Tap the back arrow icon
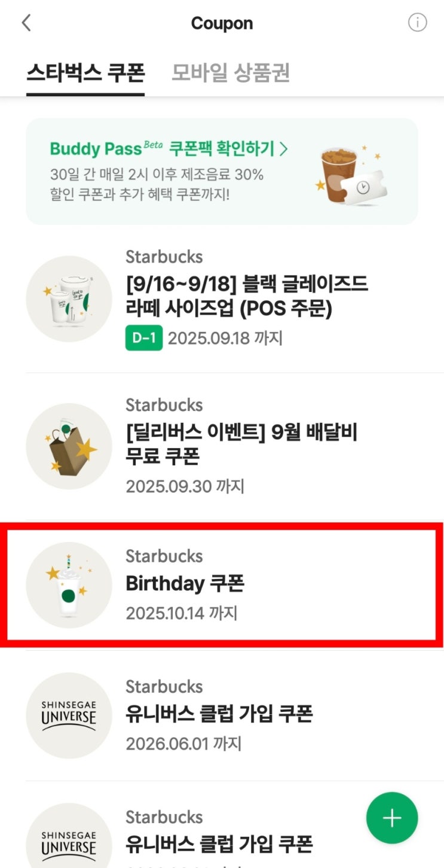The height and width of the screenshot is (868, 444). pyautogui.click(x=26, y=23)
